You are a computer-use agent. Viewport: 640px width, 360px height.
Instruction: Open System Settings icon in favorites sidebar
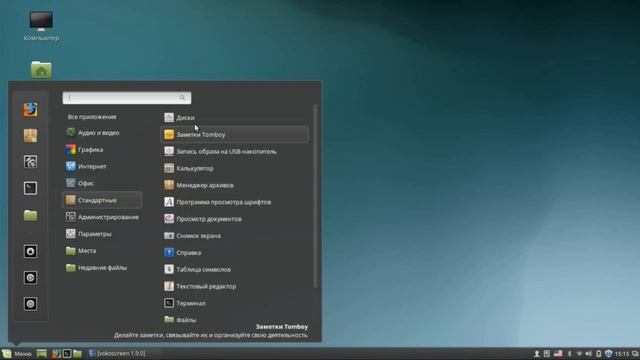coord(30,162)
